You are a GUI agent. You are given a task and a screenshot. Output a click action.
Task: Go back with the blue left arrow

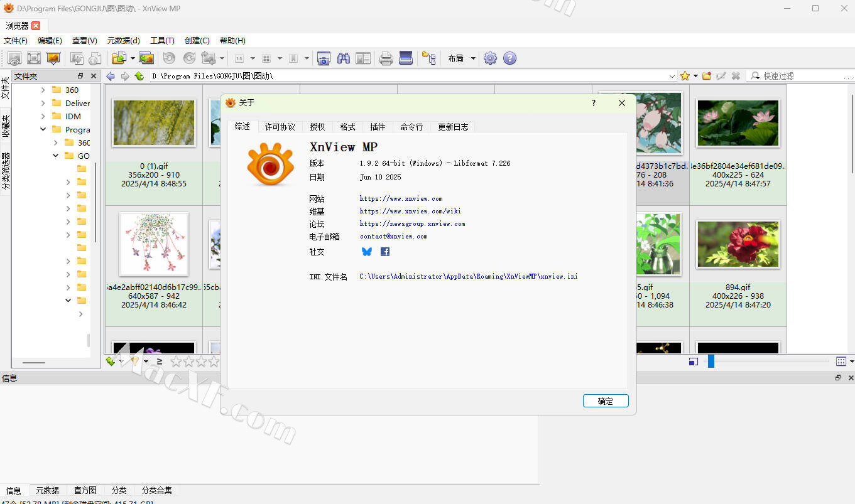point(111,76)
